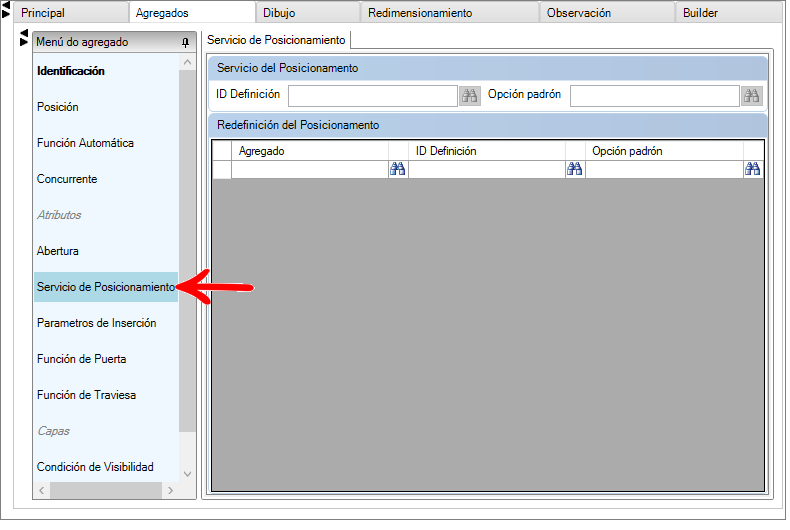790x530 pixels.
Task: Click the ID Definición cell in the grid row
Action: tap(487, 169)
